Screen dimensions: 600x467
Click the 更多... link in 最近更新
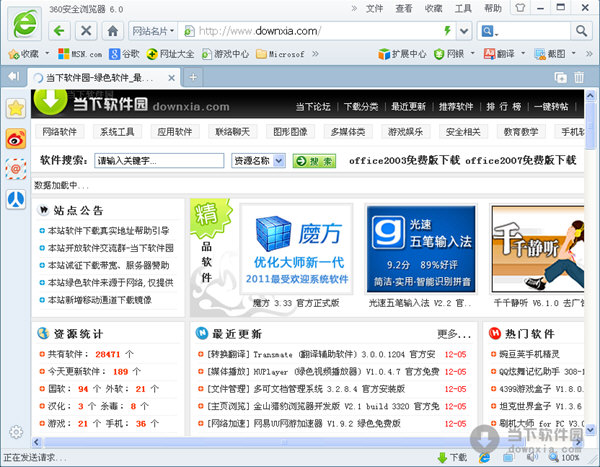454,334
